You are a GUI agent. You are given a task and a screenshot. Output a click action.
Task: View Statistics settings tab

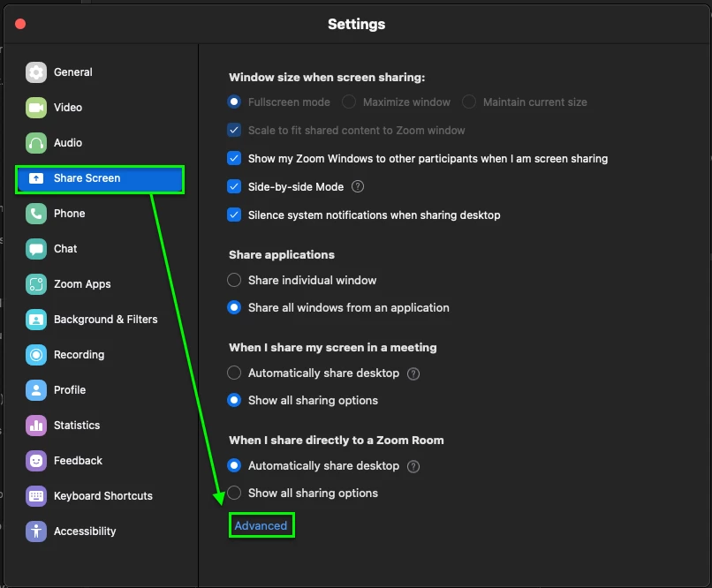[100, 426]
